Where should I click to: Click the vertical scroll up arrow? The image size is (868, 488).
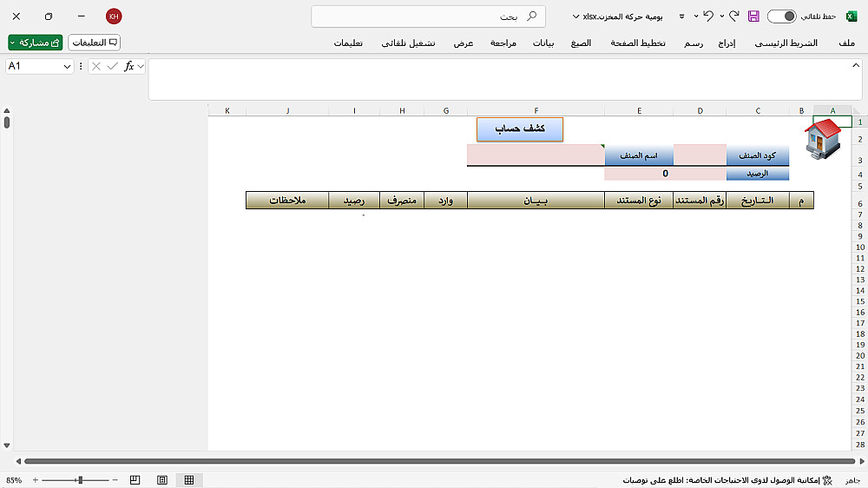point(7,111)
